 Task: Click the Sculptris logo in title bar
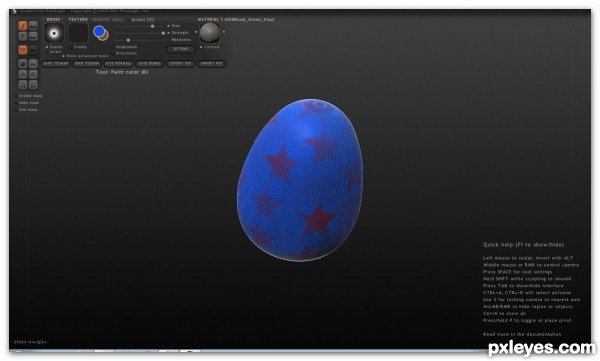coord(14,11)
